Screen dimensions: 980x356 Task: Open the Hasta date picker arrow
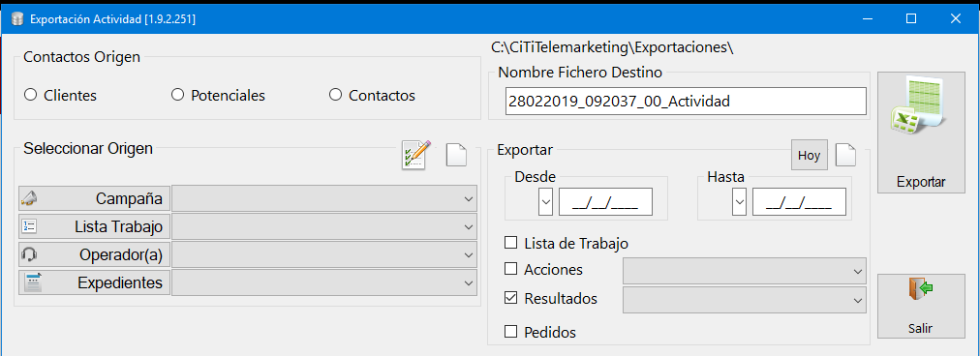point(739,202)
